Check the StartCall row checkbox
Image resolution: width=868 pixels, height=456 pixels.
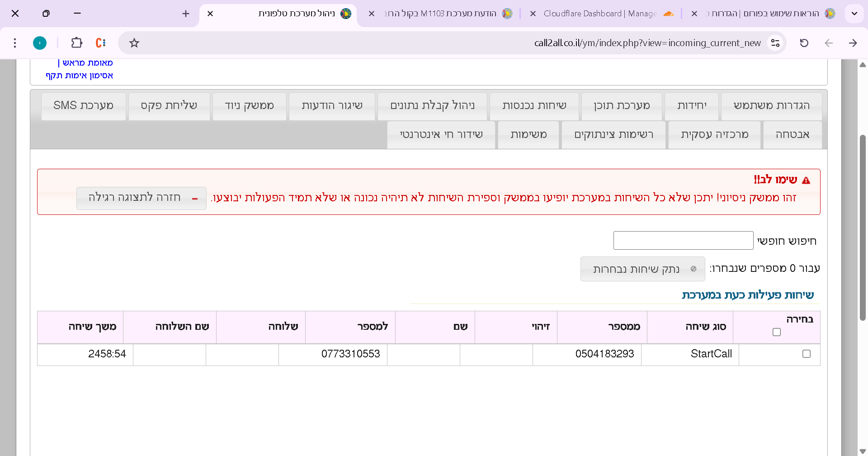(806, 354)
